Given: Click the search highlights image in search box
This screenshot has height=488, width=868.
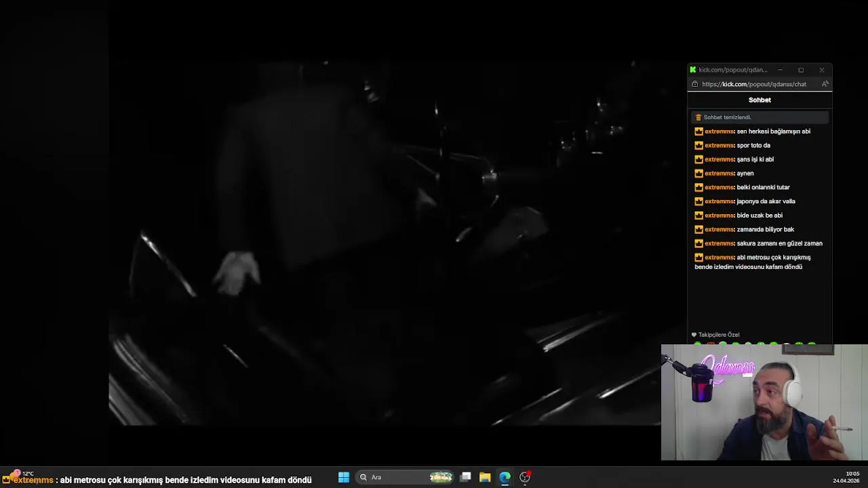Looking at the screenshot, I should [441, 477].
